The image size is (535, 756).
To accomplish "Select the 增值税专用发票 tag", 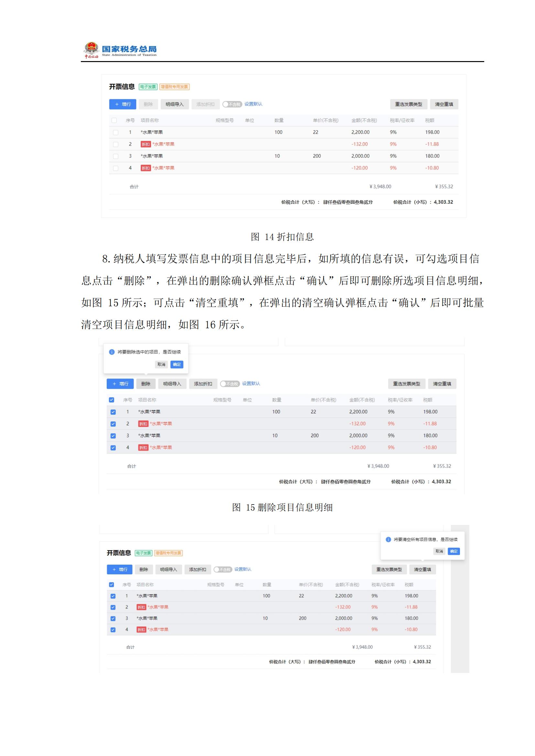I will 175,87.
